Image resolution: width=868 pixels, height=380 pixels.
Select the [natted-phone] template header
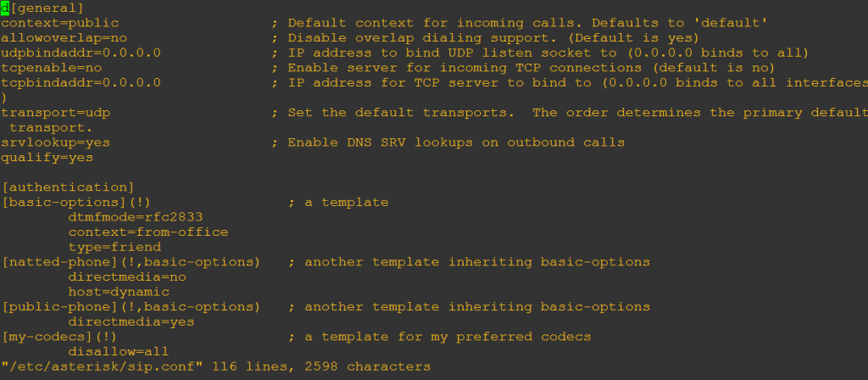(x=131, y=262)
